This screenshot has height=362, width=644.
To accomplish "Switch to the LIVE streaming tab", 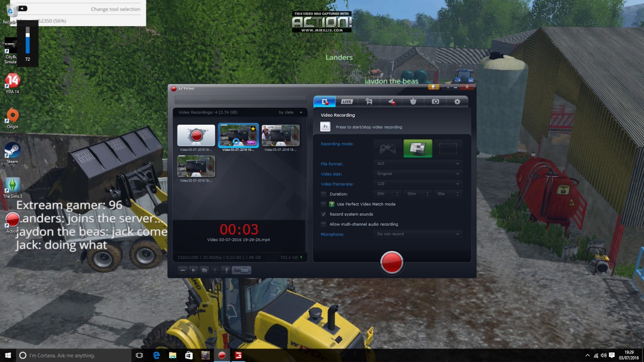I will tap(347, 102).
